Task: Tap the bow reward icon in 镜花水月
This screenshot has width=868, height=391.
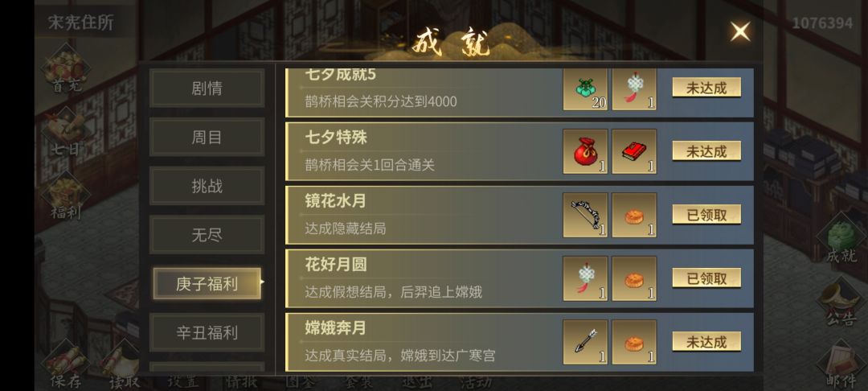Action: click(x=585, y=215)
